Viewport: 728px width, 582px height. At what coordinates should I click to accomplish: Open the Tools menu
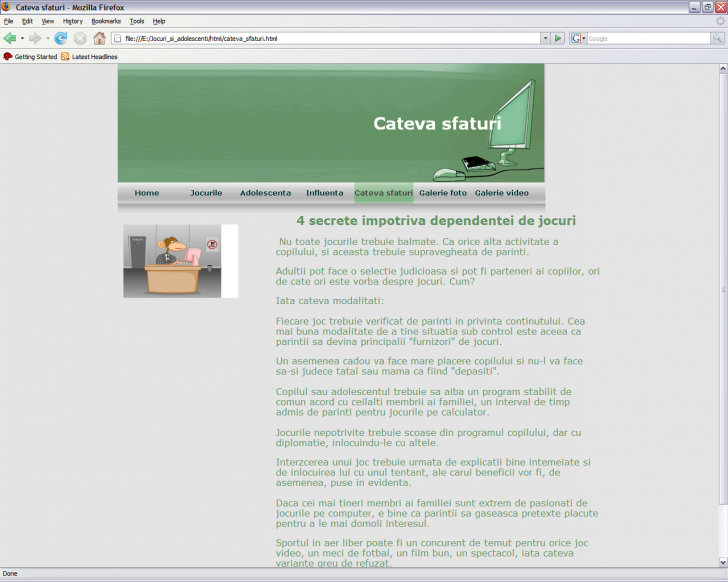(x=136, y=21)
